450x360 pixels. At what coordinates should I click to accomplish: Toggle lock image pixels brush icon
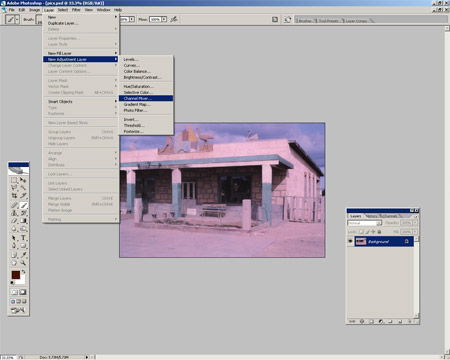pos(367,231)
